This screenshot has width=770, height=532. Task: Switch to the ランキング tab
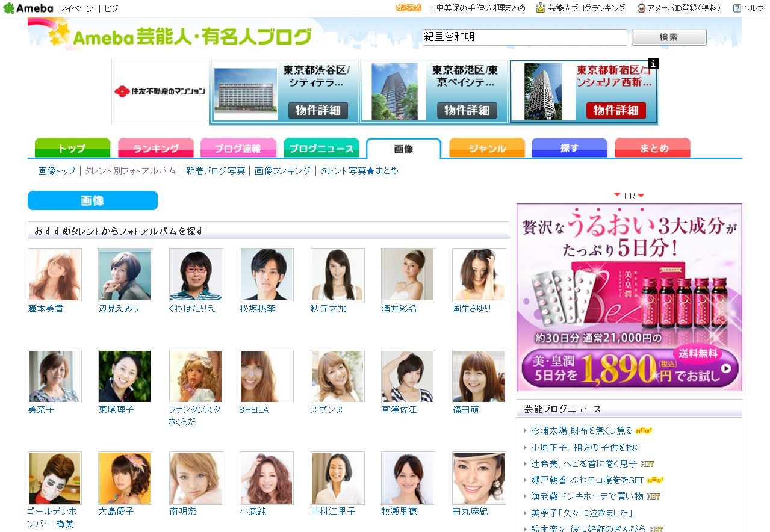(156, 148)
